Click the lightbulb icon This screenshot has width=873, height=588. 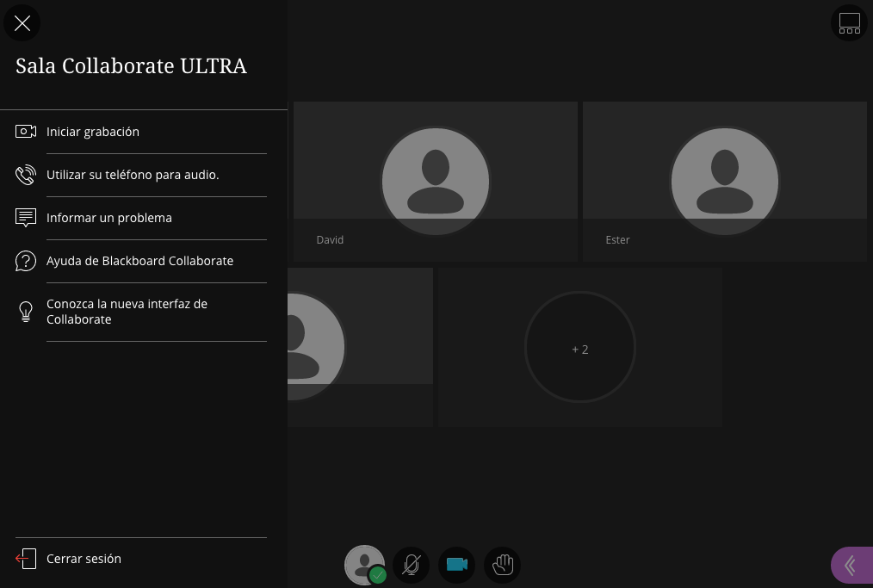tap(26, 312)
